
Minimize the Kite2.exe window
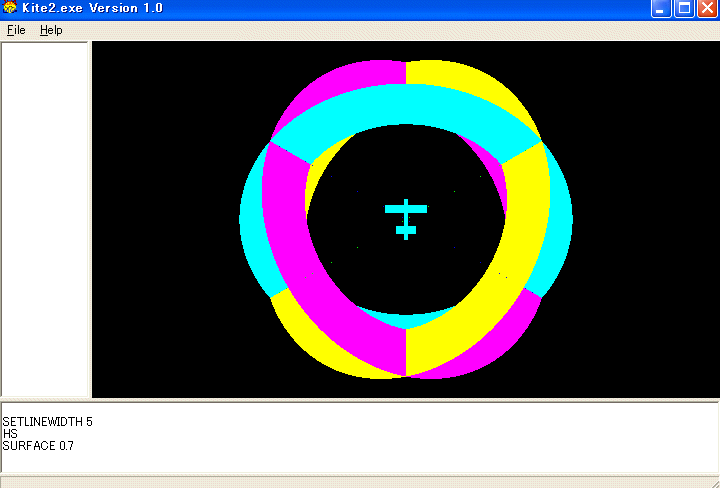click(661, 9)
